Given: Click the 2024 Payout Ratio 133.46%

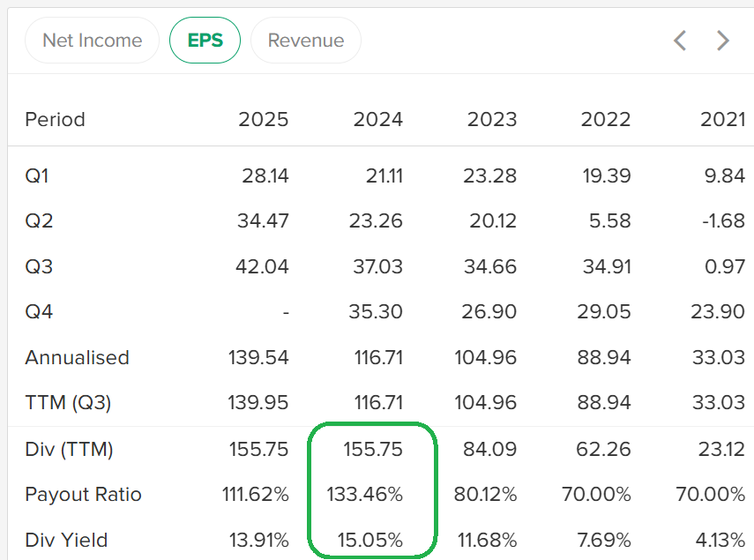Looking at the screenshot, I should pyautogui.click(x=365, y=495).
